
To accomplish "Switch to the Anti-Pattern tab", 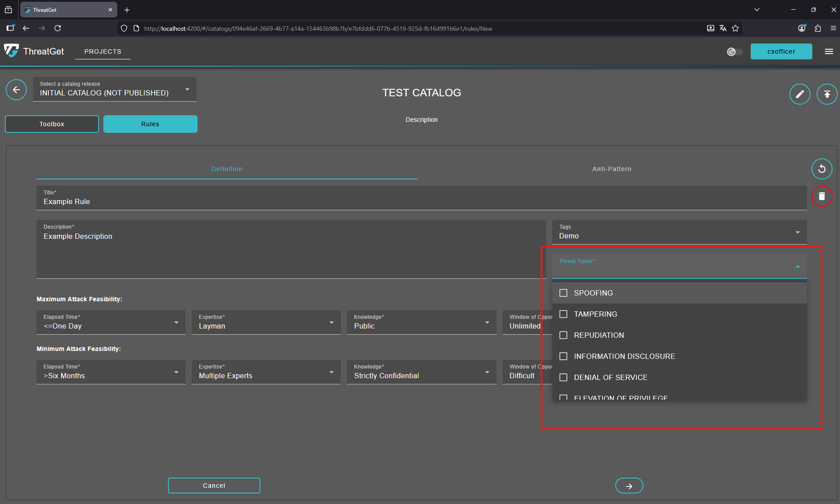I will click(611, 169).
